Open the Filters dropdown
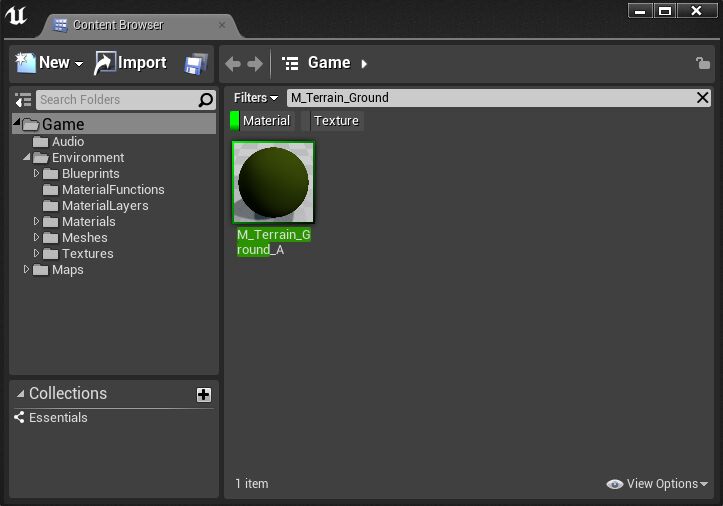 point(255,98)
